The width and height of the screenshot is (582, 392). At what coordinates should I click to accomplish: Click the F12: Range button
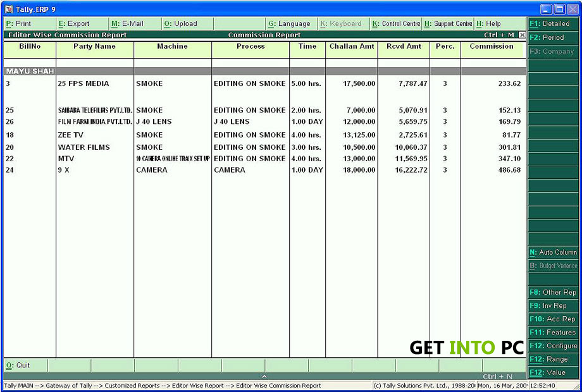[x=553, y=359]
